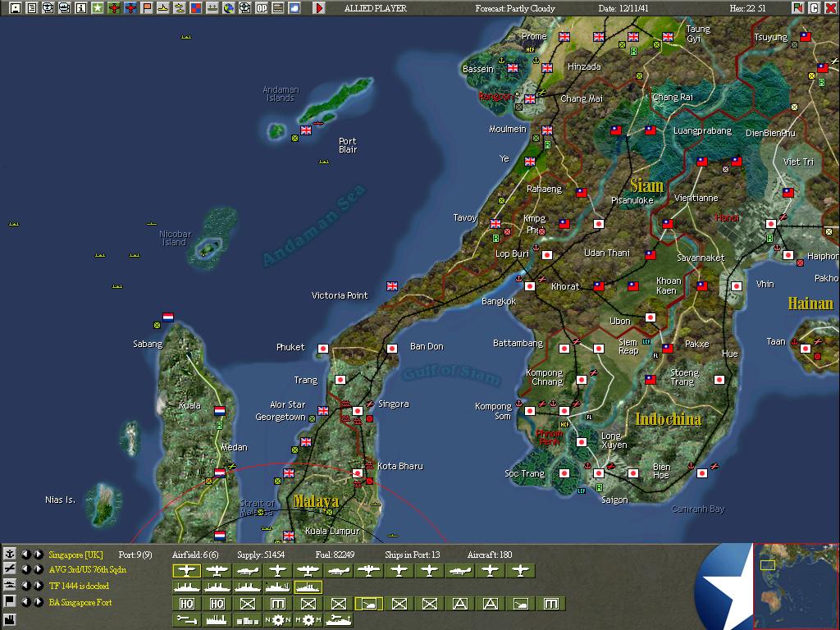The image size is (840, 630).
Task: Click the information 'i' toolbar icon
Action: [x=81, y=8]
